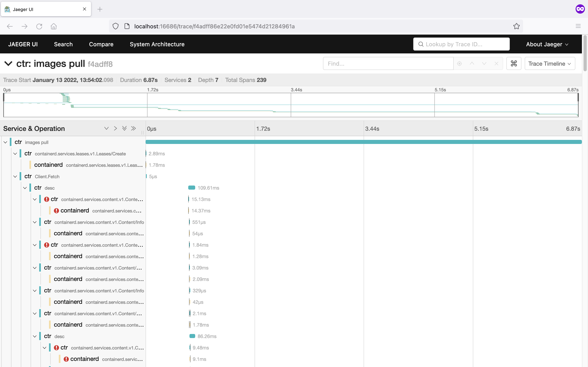Collapse the Leases/Create span row
Screen dimensions: 588x367
[x=15, y=154]
